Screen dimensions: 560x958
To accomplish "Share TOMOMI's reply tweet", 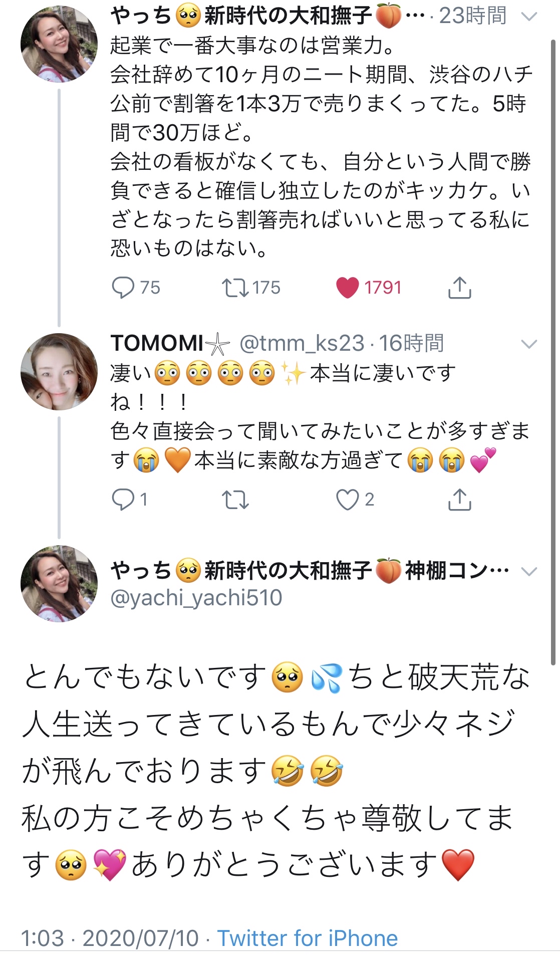I will point(459,500).
